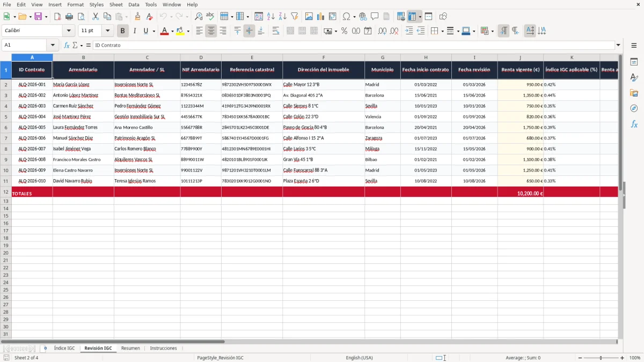This screenshot has height=362, width=644.
Task: Insert a hyperlink
Action: (x=363, y=17)
